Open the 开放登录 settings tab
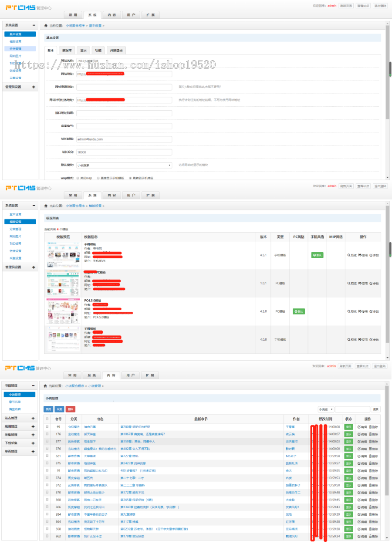Viewport: 392px width, 544px height. [x=116, y=51]
